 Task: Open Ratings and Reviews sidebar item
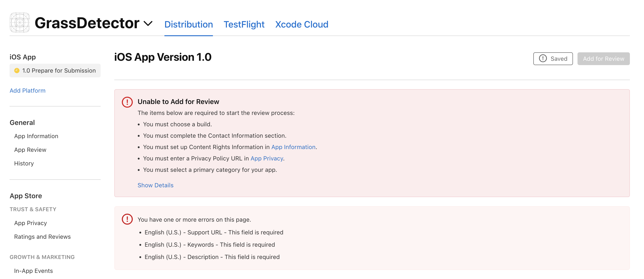pyautogui.click(x=42, y=236)
